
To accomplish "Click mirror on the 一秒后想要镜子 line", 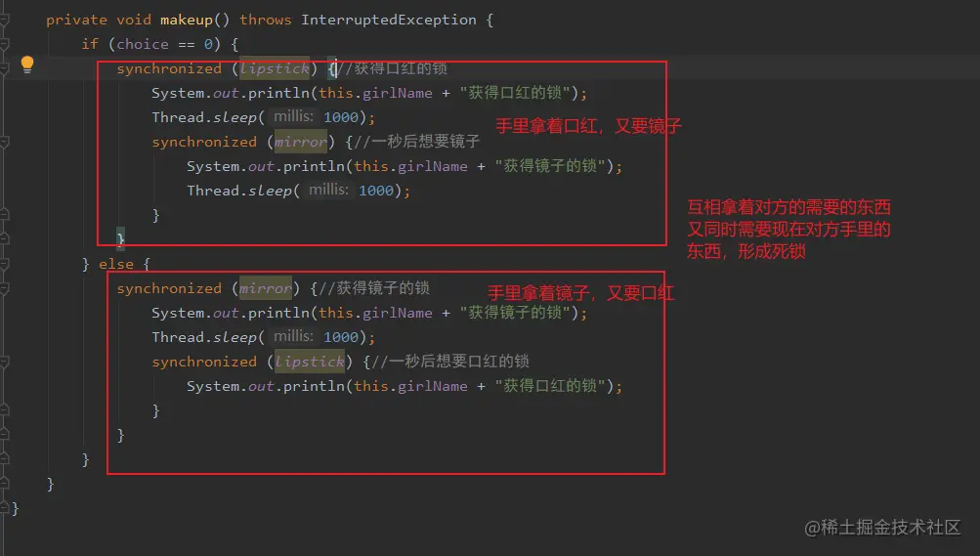I will pos(301,142).
